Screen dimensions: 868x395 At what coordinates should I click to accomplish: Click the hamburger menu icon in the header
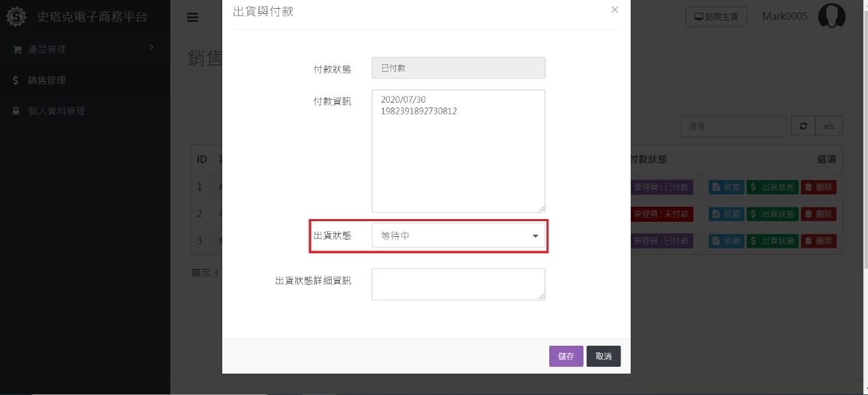[193, 18]
